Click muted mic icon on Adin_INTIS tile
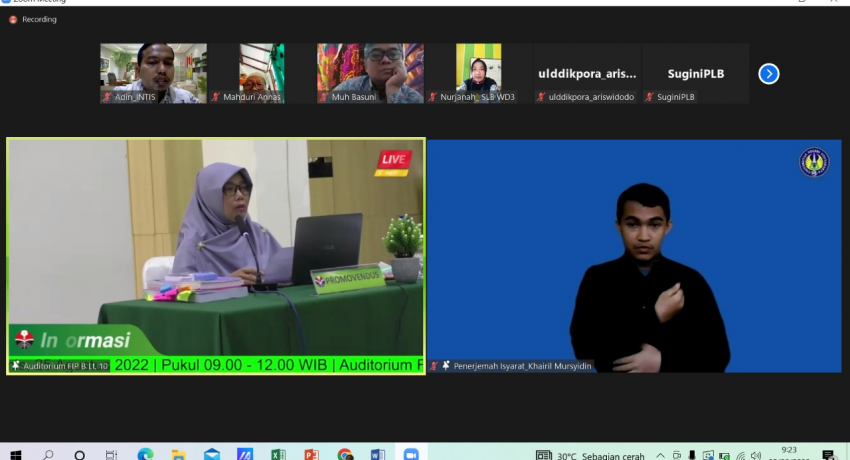The width and height of the screenshot is (850, 460). click(107, 97)
